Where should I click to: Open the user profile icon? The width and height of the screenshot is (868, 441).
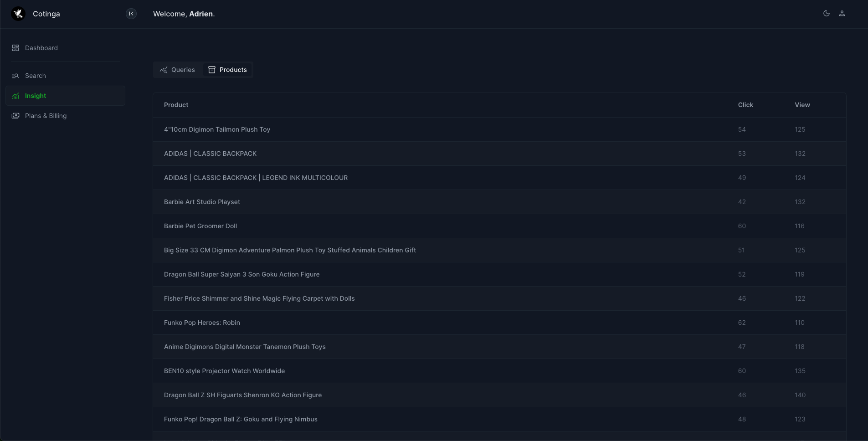[x=842, y=14]
